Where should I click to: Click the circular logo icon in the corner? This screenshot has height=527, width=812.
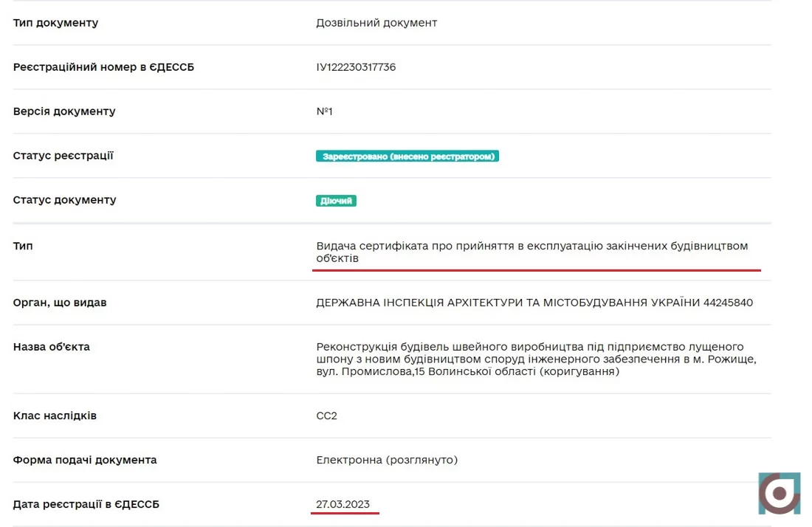779,493
